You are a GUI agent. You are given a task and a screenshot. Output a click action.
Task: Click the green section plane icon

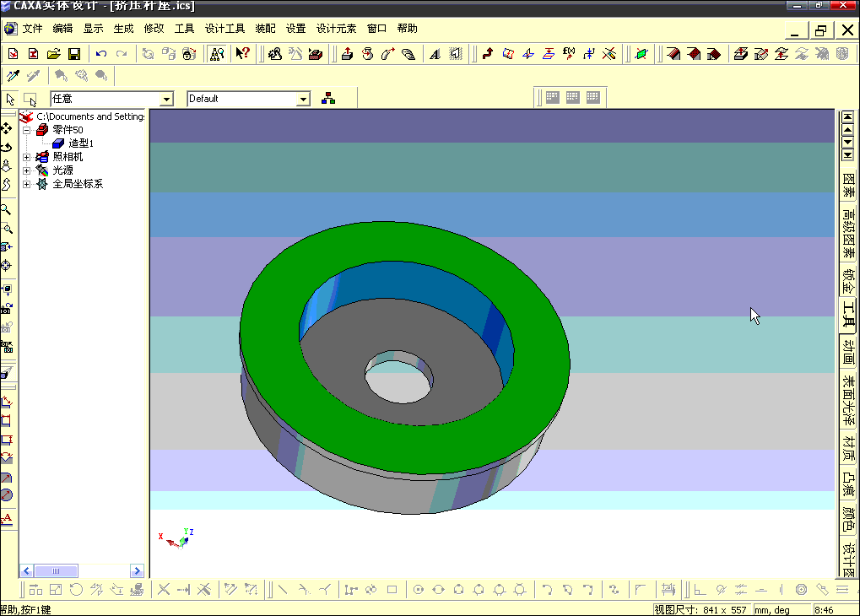(x=641, y=54)
